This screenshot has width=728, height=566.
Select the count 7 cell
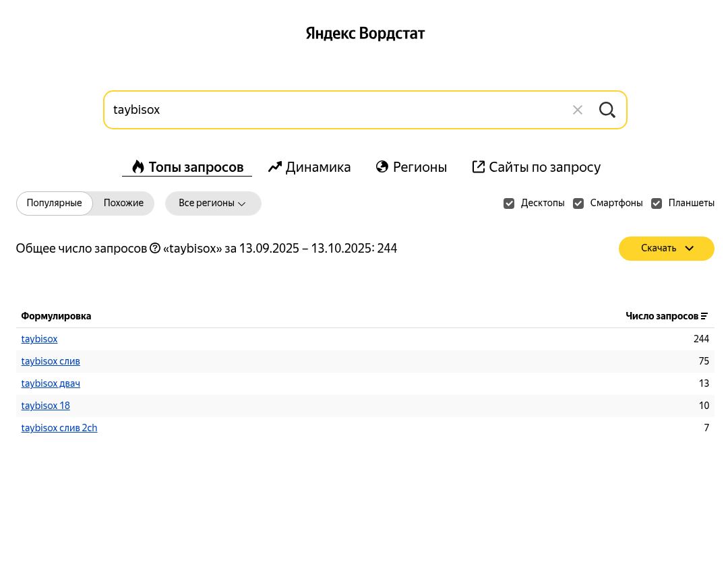[706, 429]
